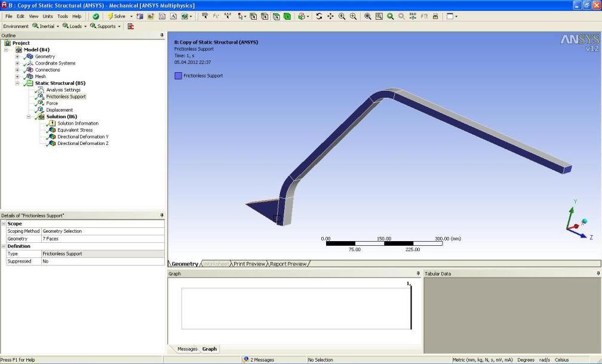Toggle pin on the Tabular Data panel
This screenshot has width=602, height=364.
click(598, 273)
